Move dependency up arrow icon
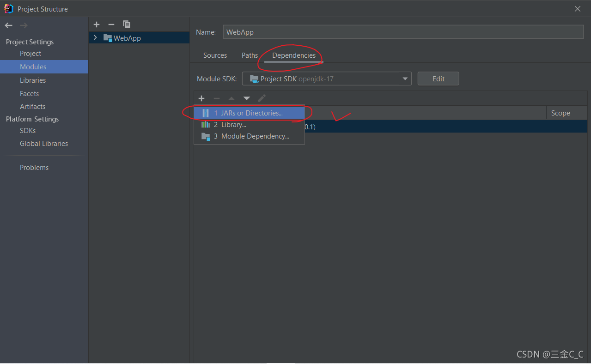 [232, 98]
